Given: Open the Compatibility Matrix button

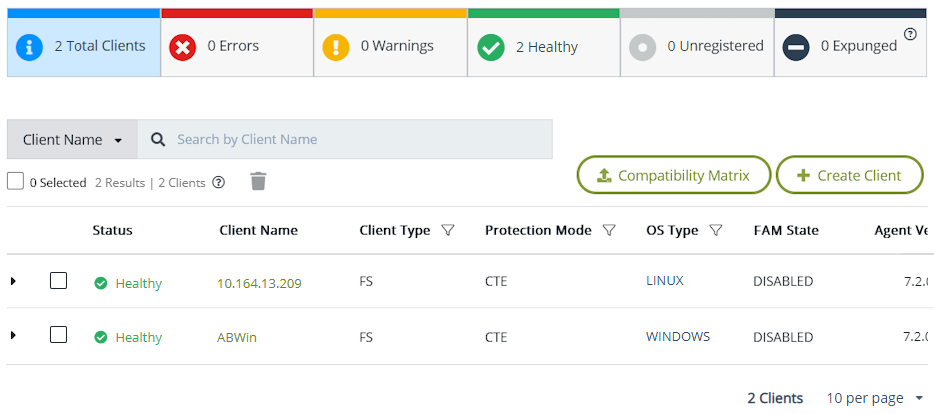Looking at the screenshot, I should [673, 175].
